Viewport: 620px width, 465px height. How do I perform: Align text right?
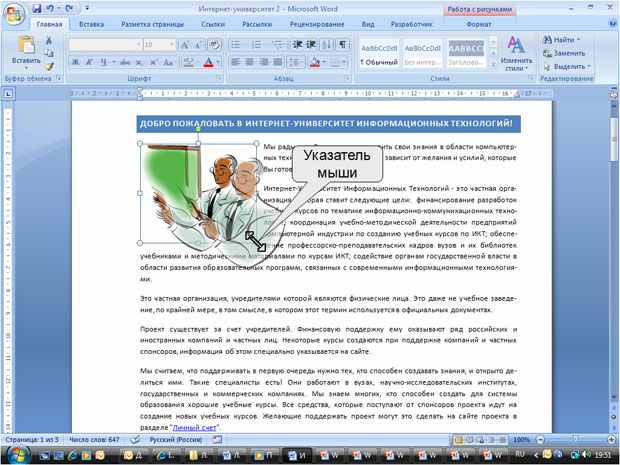click(x=264, y=62)
